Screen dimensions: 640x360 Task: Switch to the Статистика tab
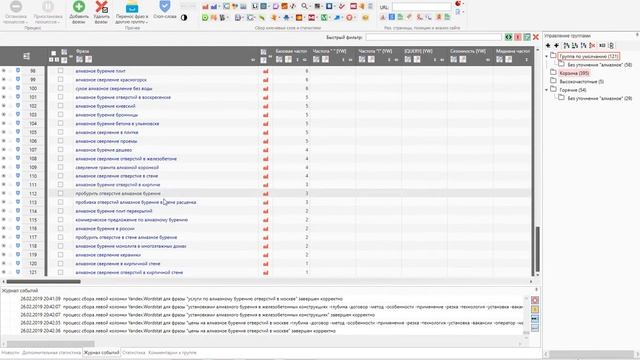pyautogui.click(x=133, y=352)
